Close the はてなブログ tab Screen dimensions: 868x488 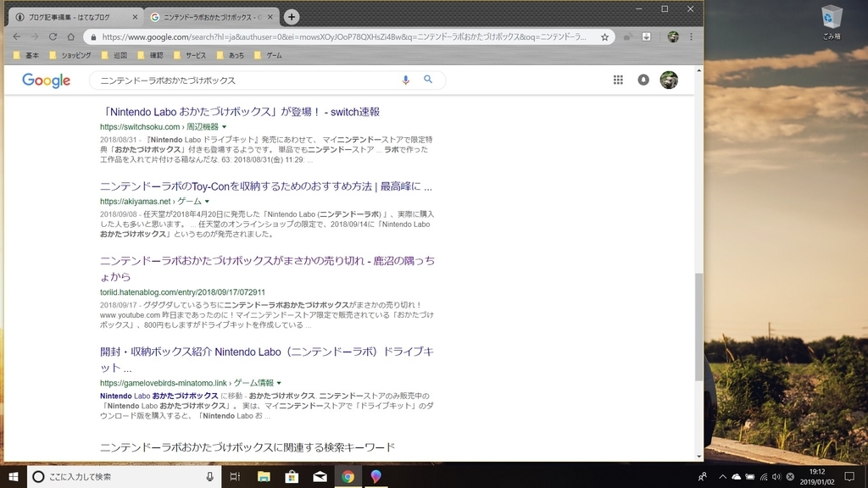click(x=135, y=17)
